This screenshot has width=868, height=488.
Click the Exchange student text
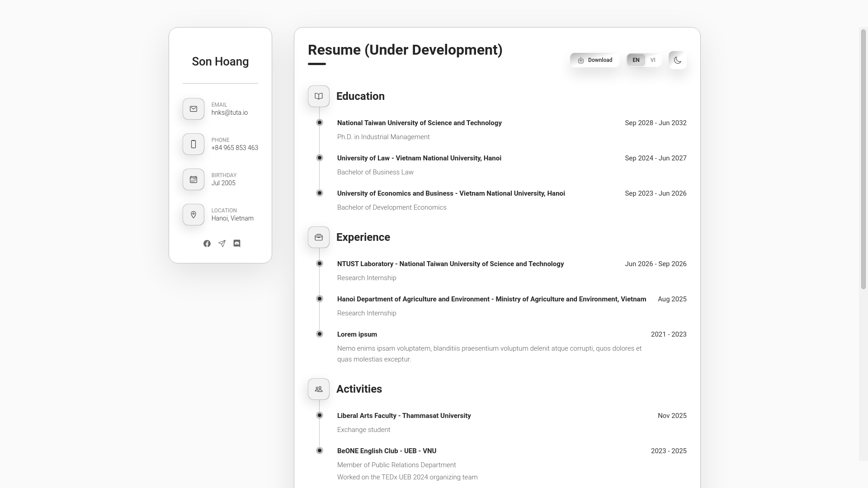363,430
